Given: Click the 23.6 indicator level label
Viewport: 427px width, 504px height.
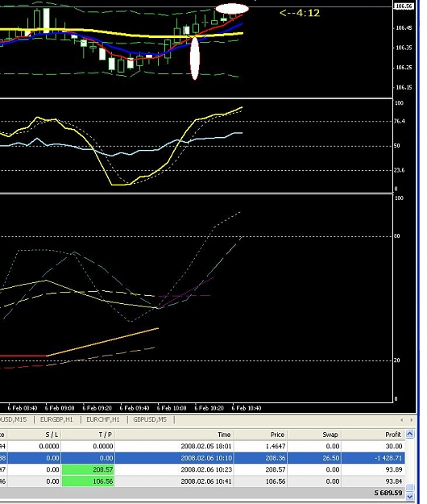Looking at the screenshot, I should coord(399,170).
